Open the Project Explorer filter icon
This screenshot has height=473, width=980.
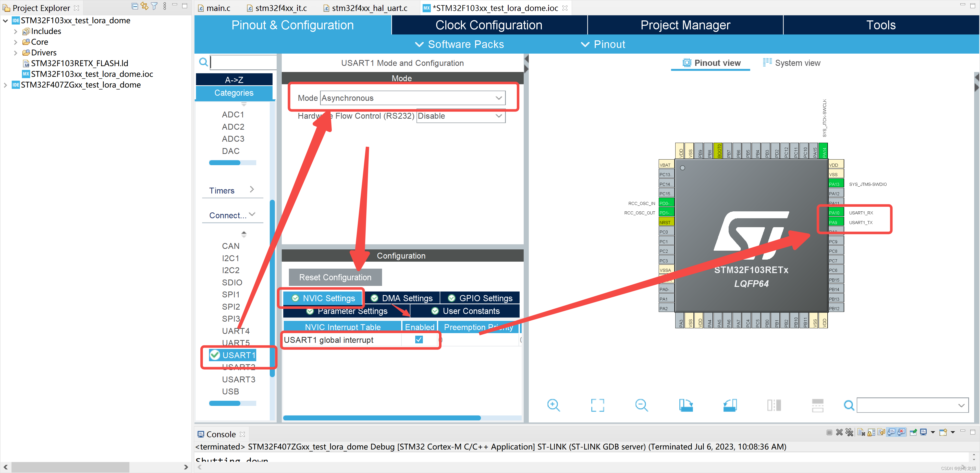154,6
